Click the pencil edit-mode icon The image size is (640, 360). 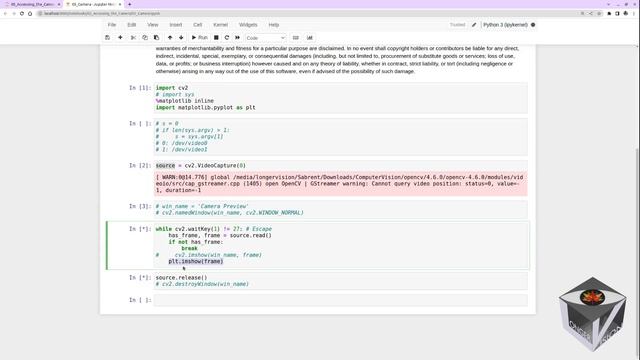pos(474,25)
